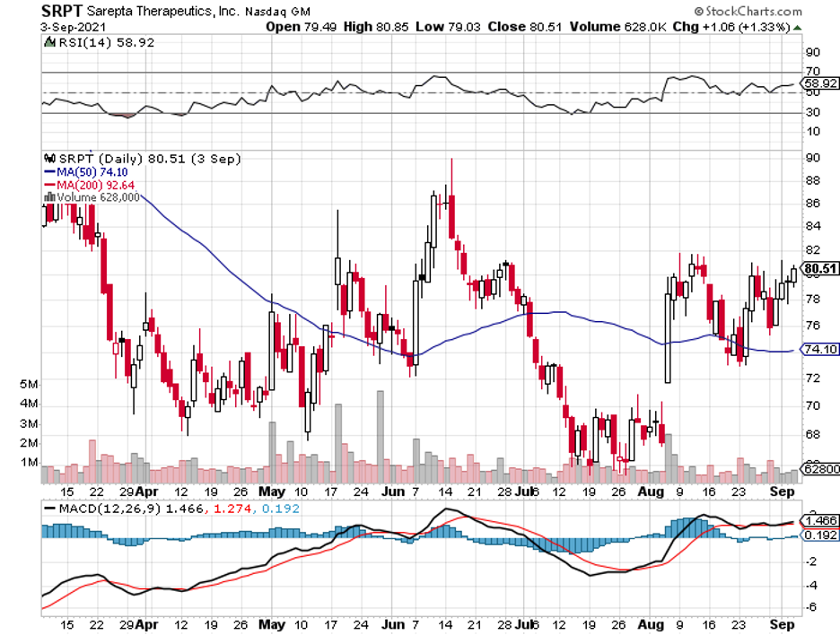Click the May label on price chart date axis

(x=272, y=491)
